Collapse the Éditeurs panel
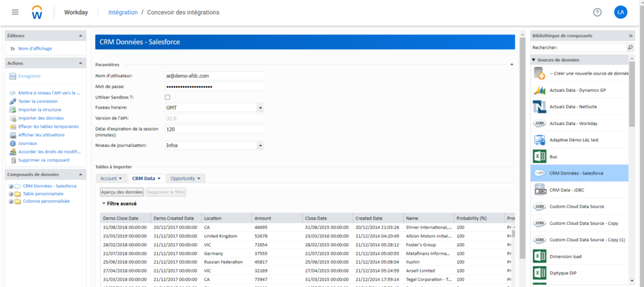 (x=80, y=36)
